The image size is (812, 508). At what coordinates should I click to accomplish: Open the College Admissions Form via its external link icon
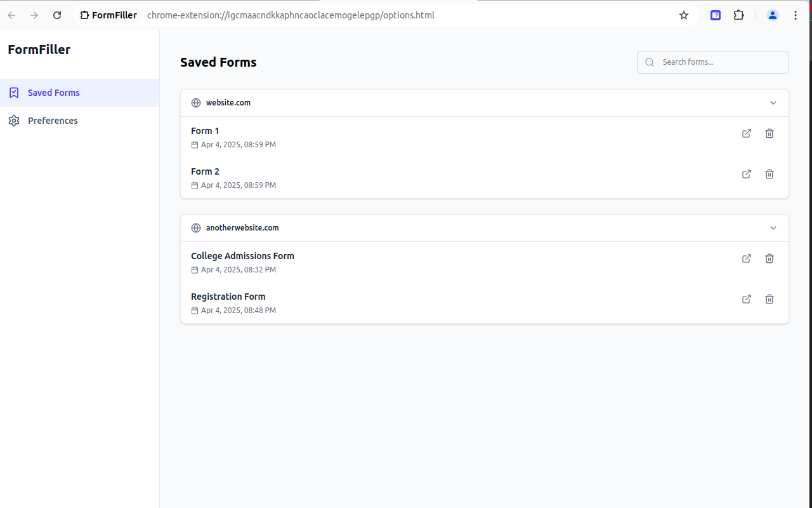coord(747,258)
